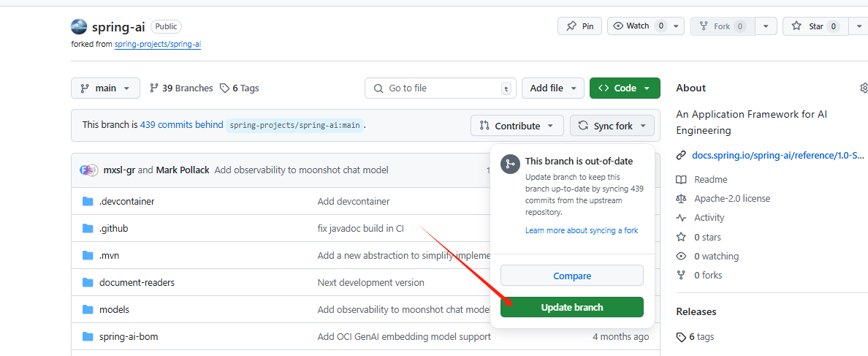Open Learn more about syncing a fork
Screen dimensions: 868x356
tap(582, 230)
